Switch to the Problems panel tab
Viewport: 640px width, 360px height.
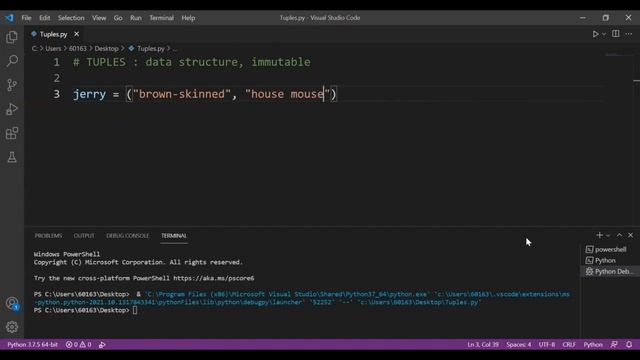coord(48,236)
